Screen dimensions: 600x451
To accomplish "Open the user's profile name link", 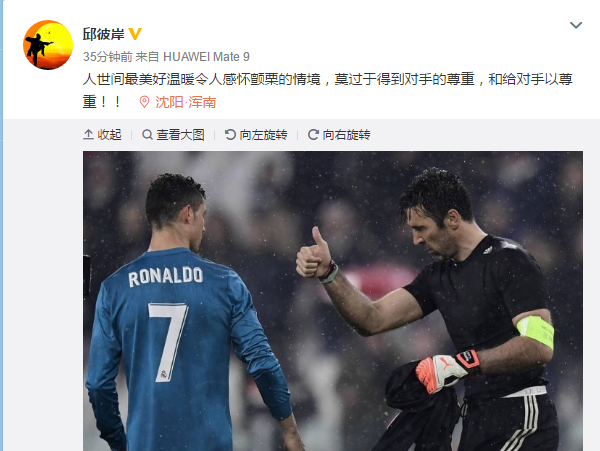I will pos(104,34).
